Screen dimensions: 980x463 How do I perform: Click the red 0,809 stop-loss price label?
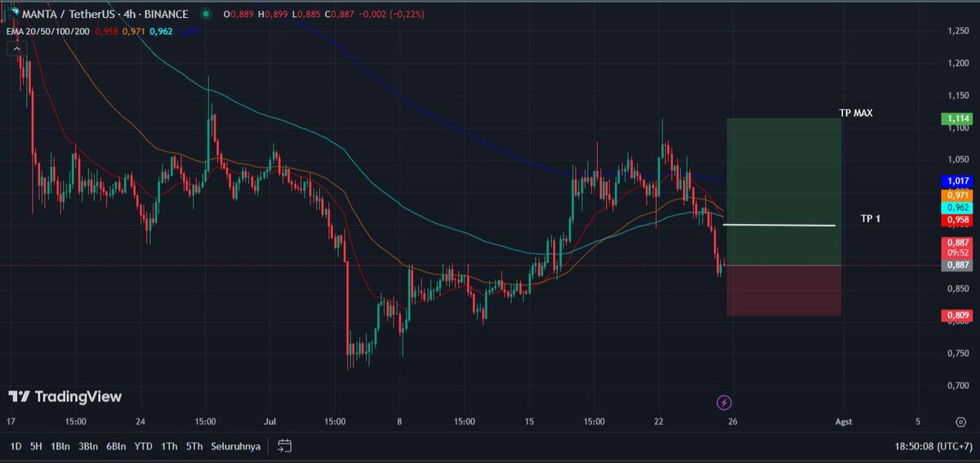click(x=957, y=315)
